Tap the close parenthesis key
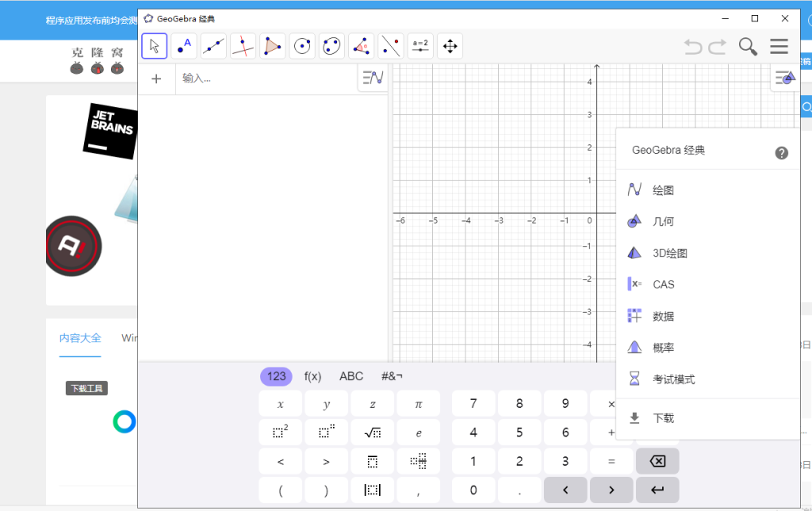The image size is (812, 511). point(326,490)
